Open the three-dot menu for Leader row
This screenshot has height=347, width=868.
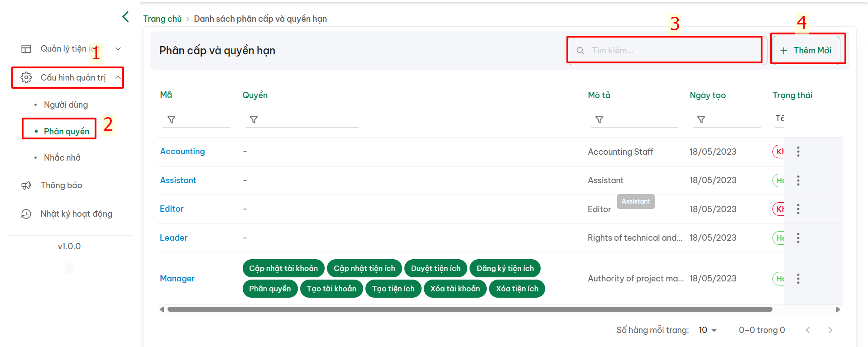pos(798,238)
